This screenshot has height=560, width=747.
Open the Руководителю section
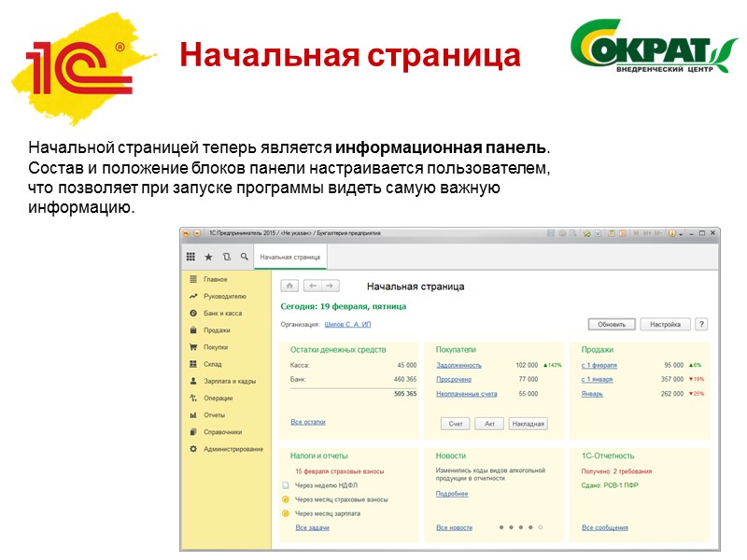tap(225, 296)
